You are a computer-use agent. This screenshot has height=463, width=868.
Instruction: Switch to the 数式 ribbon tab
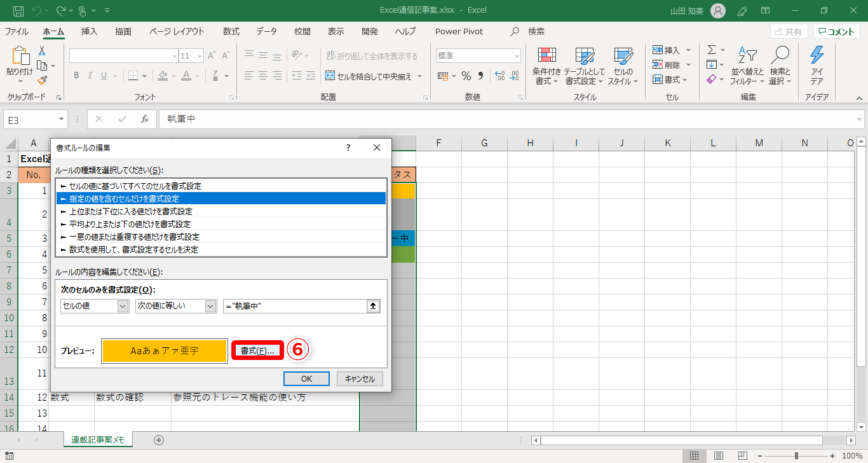(x=231, y=31)
